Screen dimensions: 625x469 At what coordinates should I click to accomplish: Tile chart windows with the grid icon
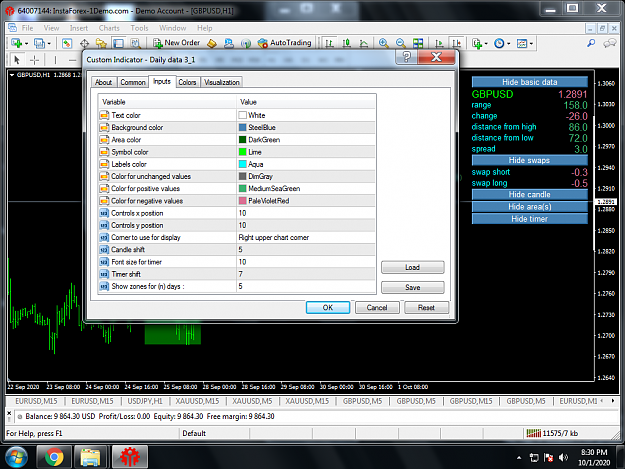[418, 43]
